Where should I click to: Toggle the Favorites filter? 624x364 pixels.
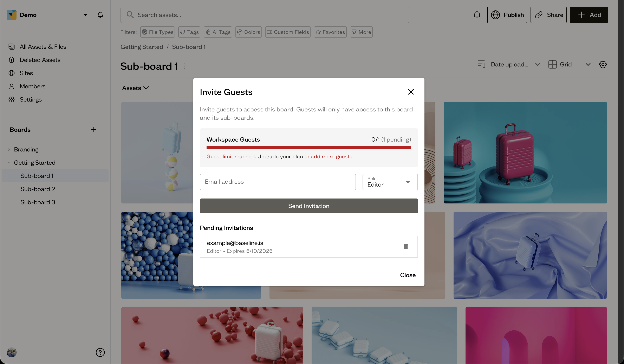point(330,32)
